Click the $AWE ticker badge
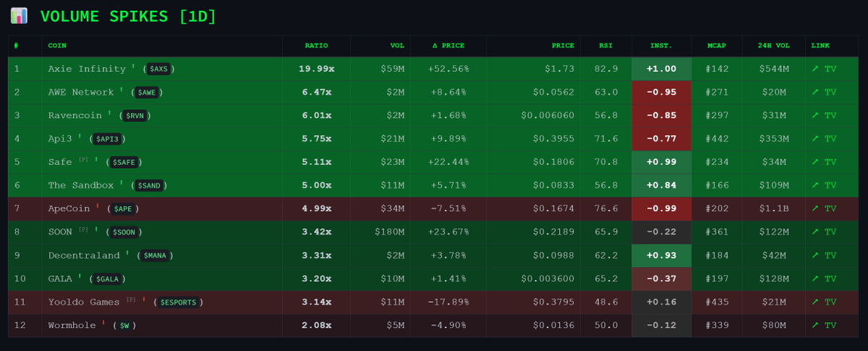The width and height of the screenshot is (868, 351). tap(146, 92)
